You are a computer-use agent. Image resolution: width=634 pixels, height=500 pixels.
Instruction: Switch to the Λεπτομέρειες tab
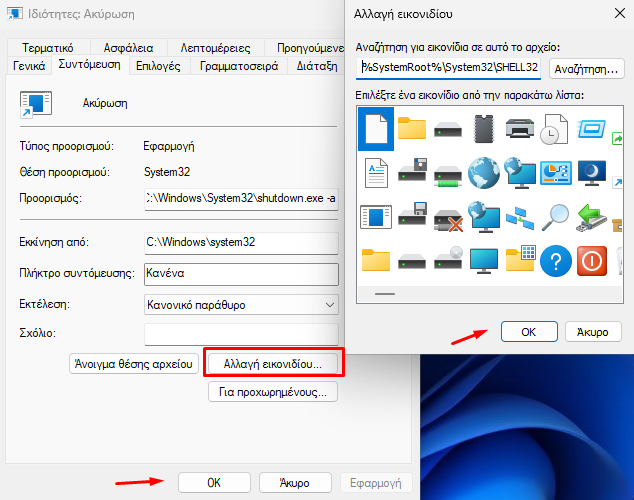216,48
